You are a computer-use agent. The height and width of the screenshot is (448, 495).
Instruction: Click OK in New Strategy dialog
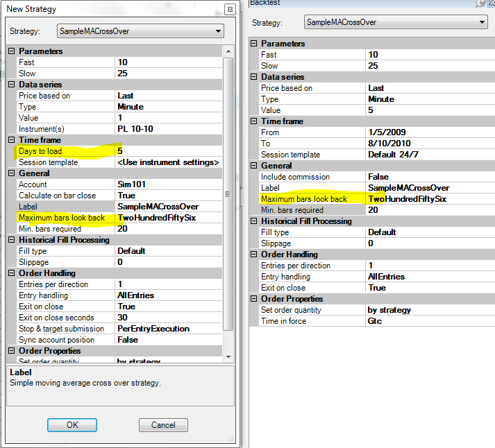(x=72, y=424)
